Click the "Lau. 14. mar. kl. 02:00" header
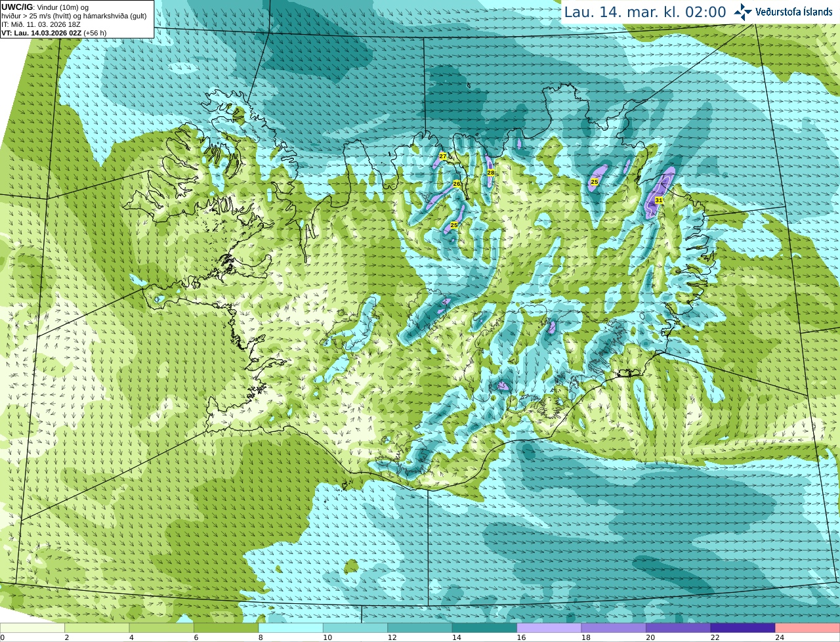Image resolution: width=840 pixels, height=642 pixels. [645, 12]
